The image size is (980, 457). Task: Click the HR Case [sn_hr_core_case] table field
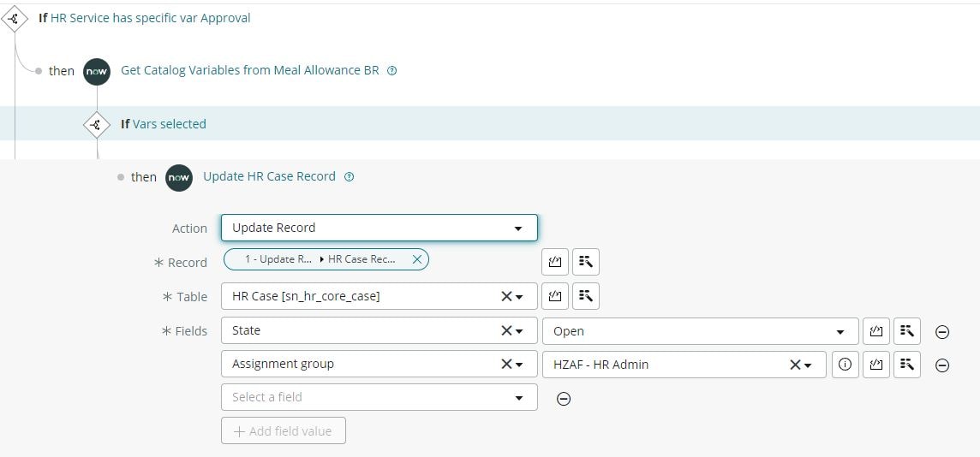379,297
